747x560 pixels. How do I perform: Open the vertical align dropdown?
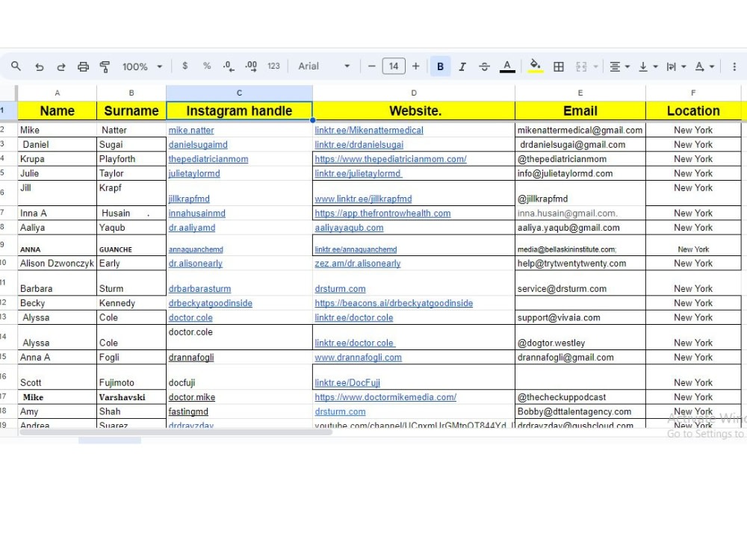click(x=648, y=66)
